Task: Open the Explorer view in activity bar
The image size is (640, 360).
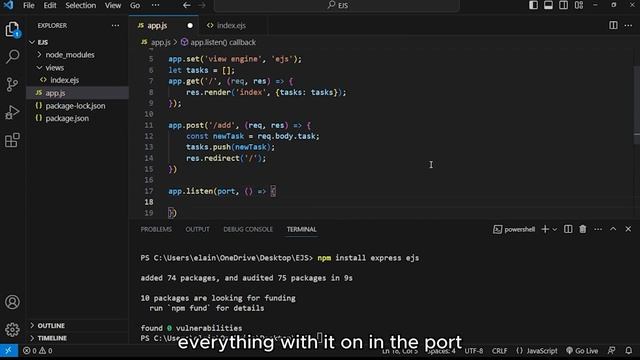Action: pos(12,29)
